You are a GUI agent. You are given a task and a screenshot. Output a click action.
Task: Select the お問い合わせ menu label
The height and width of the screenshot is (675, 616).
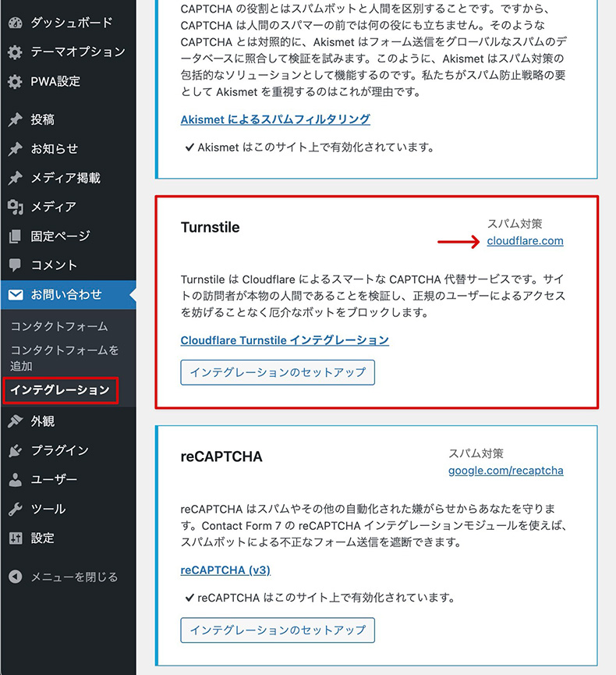point(66,294)
